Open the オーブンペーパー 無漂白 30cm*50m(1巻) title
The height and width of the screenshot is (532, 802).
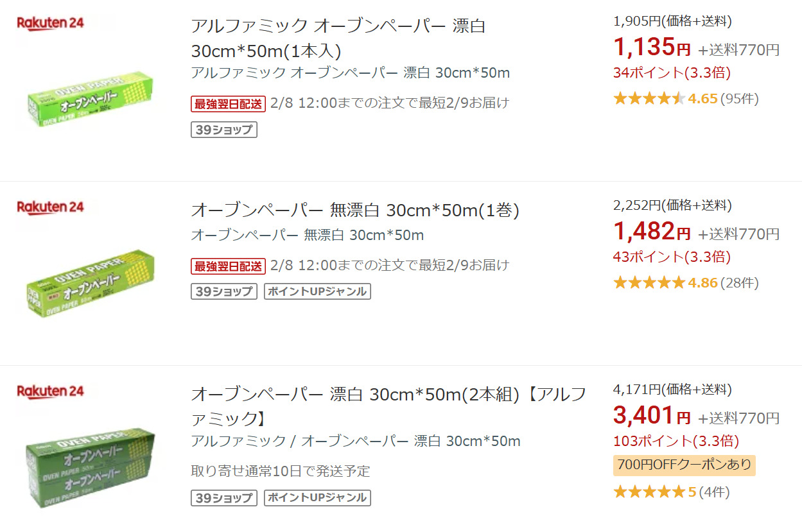(354, 210)
